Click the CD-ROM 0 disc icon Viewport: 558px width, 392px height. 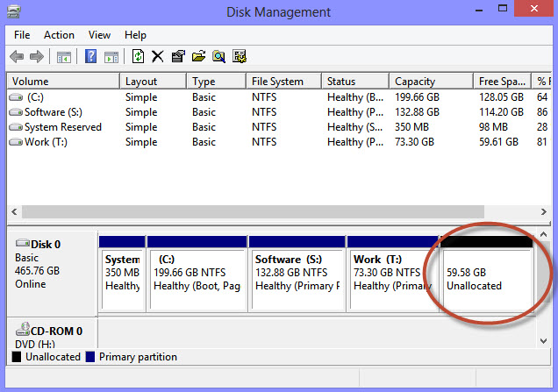23,329
